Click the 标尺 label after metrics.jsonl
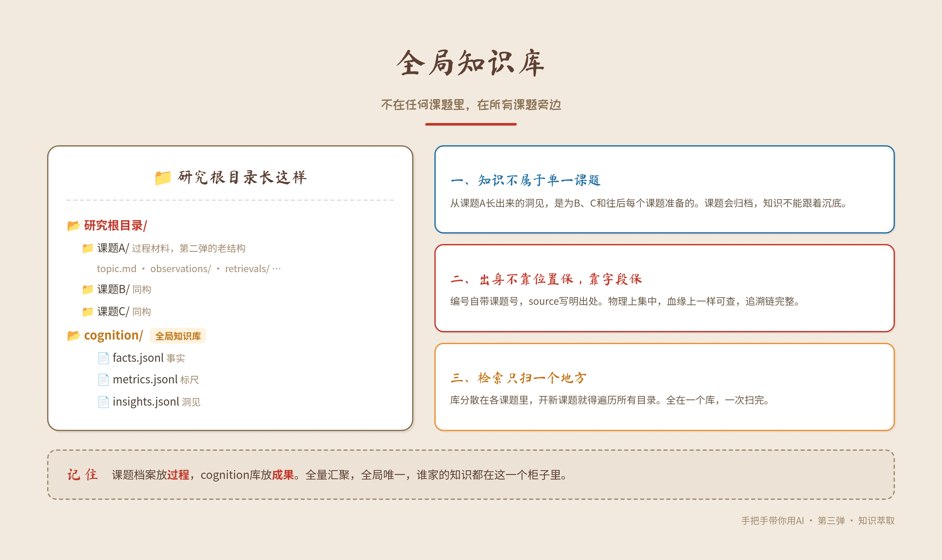The width and height of the screenshot is (942, 560). click(x=190, y=380)
